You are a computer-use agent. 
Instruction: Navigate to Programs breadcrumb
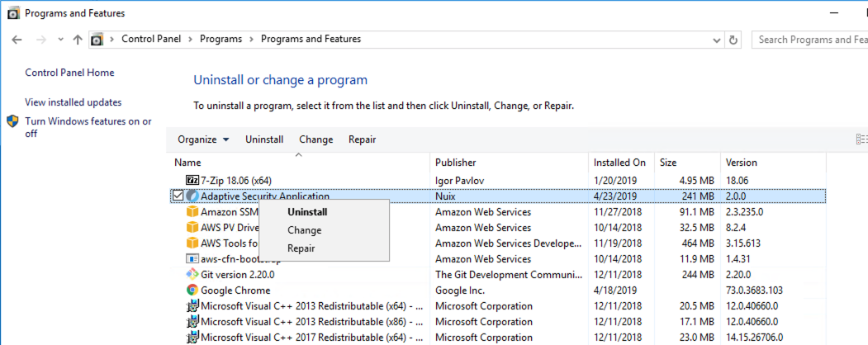click(x=221, y=40)
